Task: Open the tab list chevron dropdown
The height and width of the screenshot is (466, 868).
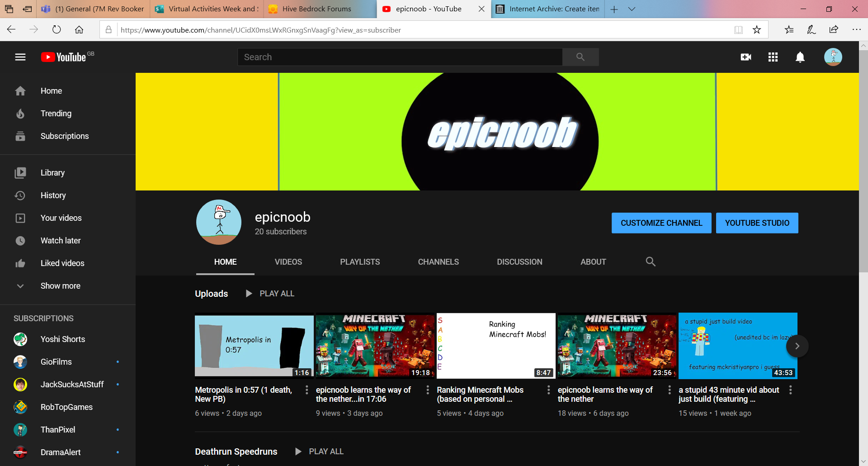Action: (632, 9)
